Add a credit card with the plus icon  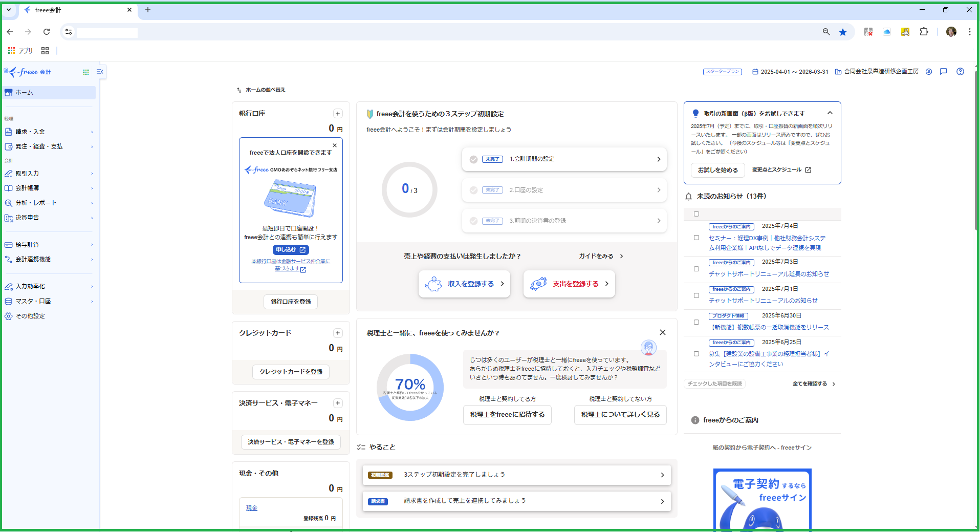[x=338, y=333]
